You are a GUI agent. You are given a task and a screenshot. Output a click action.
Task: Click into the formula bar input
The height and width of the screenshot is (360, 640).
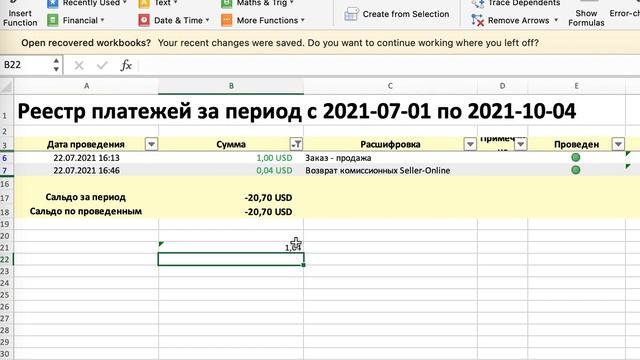(x=389, y=65)
